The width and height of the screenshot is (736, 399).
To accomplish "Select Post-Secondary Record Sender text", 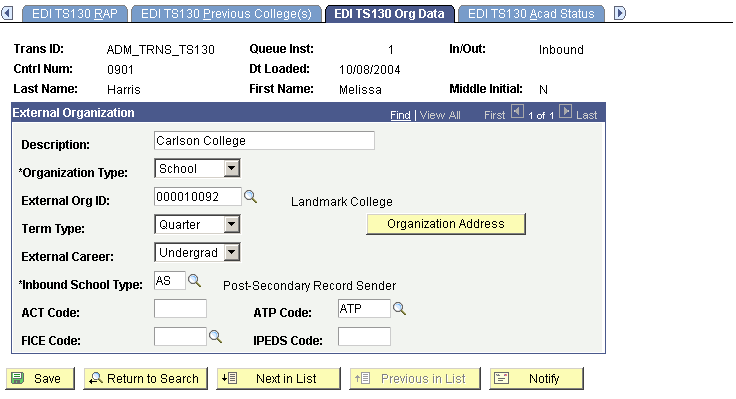I will (309, 286).
